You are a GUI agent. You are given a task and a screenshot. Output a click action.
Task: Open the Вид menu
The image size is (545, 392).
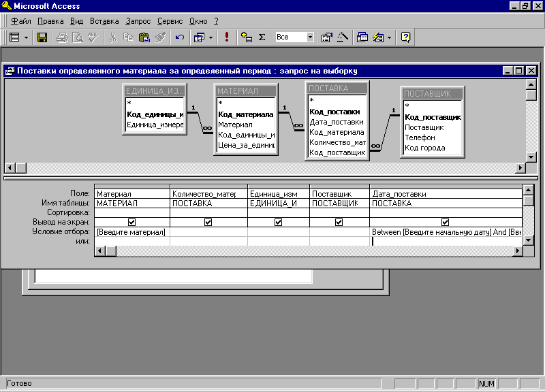76,21
